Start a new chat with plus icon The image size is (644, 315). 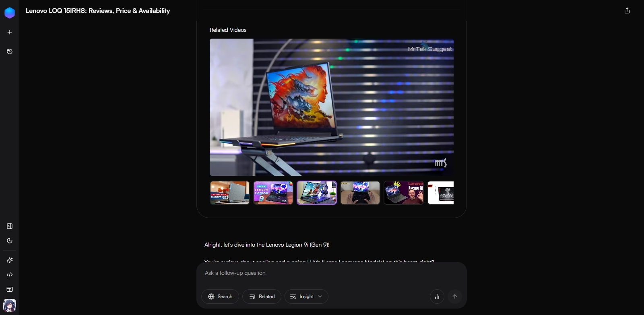[x=10, y=32]
